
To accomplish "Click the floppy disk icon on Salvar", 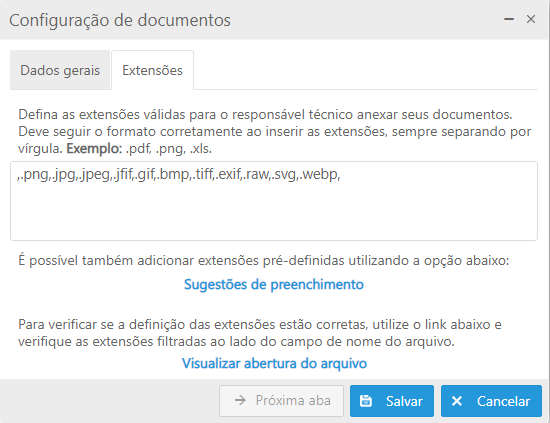I will (366, 401).
